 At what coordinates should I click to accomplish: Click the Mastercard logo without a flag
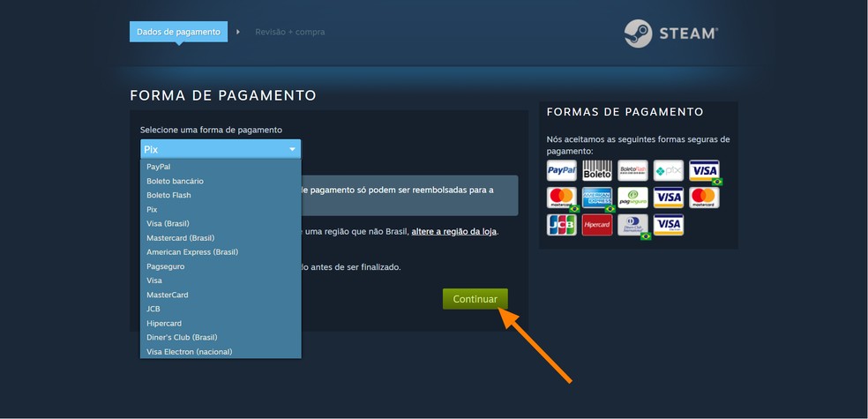(x=704, y=198)
